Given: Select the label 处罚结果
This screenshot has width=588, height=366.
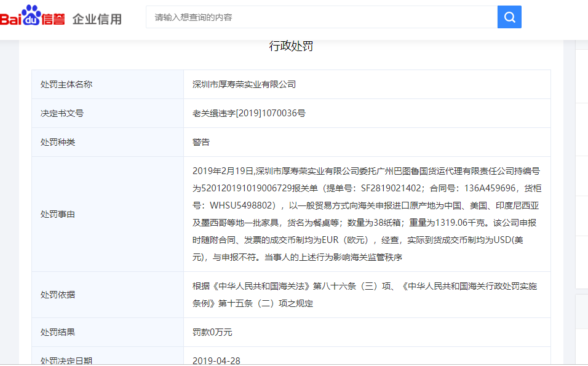Looking at the screenshot, I should [x=58, y=332].
